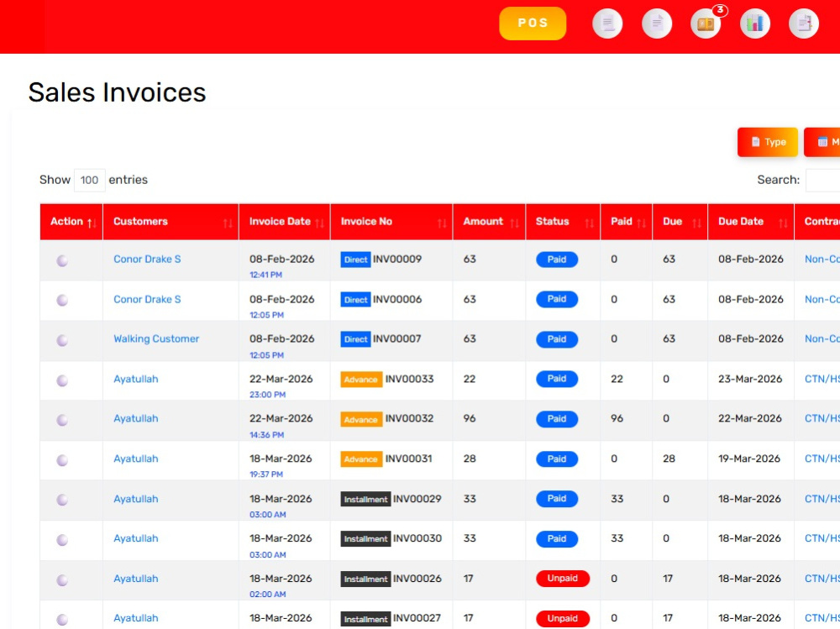
Task: Click the Type filter button
Action: click(767, 142)
